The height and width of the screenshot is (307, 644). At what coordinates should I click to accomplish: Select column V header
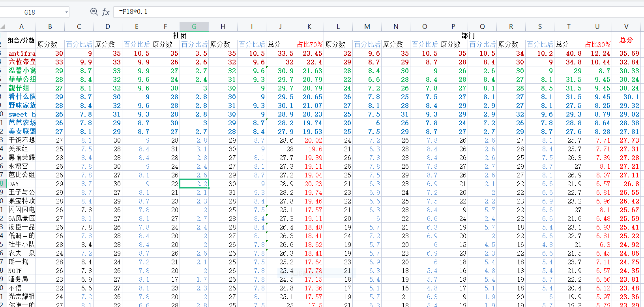coord(626,26)
